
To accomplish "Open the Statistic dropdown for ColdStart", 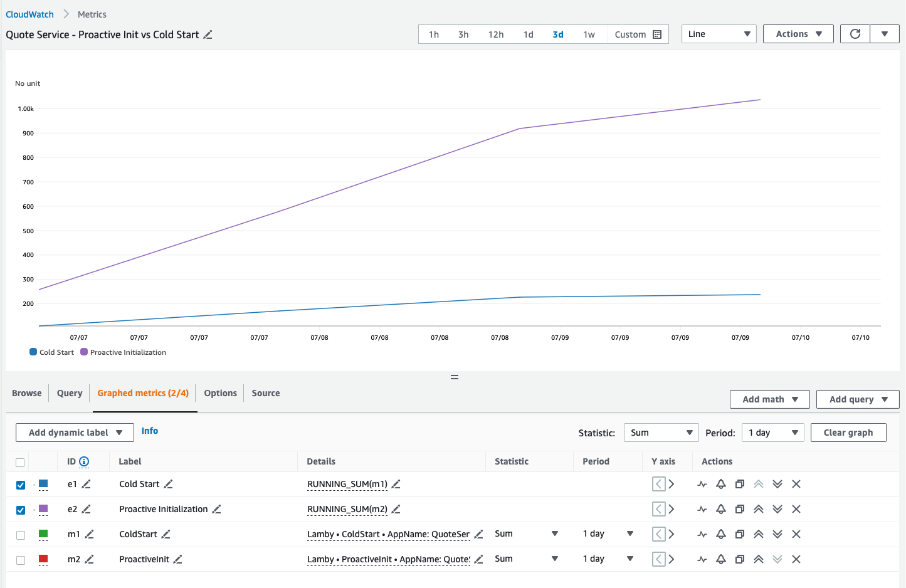I will coord(554,533).
